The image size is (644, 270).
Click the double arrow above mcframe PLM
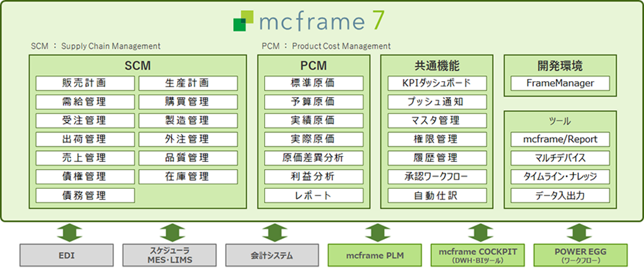(x=378, y=232)
